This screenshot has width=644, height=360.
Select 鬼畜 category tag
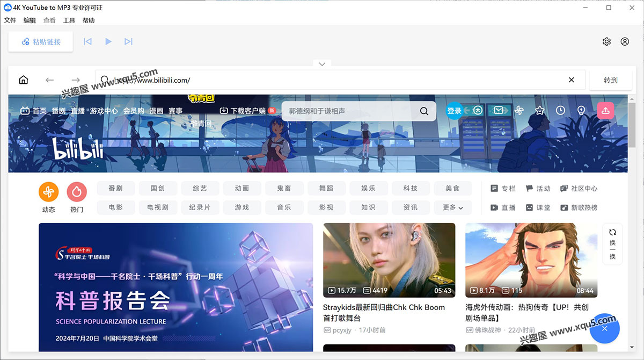click(x=284, y=188)
